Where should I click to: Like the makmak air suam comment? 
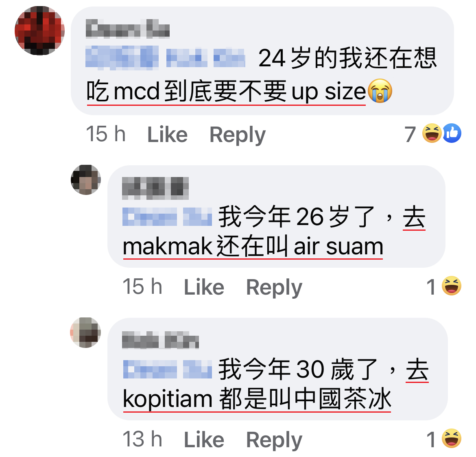204,287
